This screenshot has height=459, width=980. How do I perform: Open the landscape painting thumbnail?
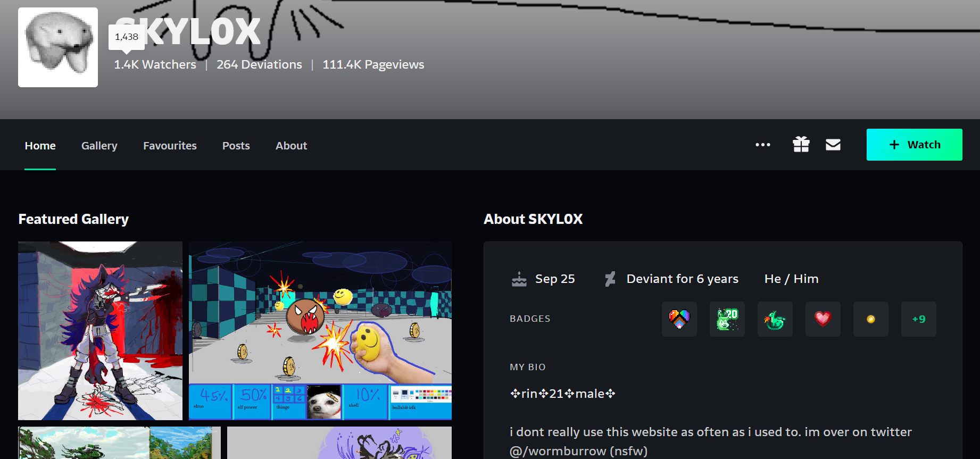click(x=119, y=443)
